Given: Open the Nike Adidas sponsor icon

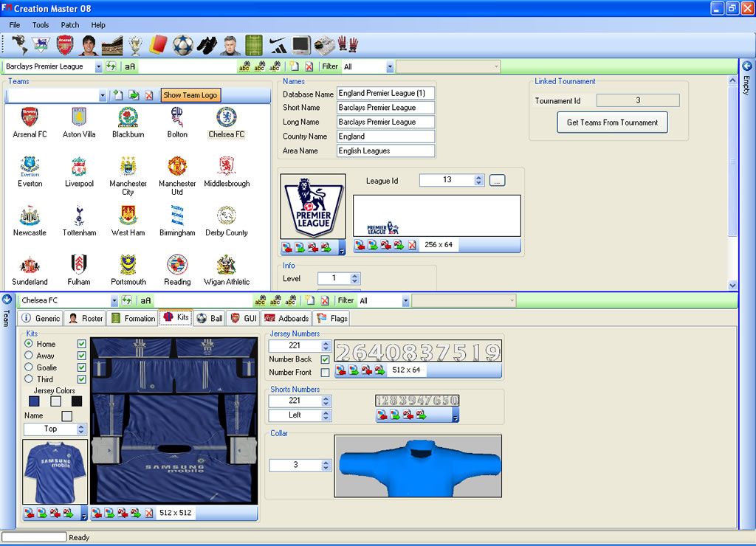Looking at the screenshot, I should pos(278,45).
